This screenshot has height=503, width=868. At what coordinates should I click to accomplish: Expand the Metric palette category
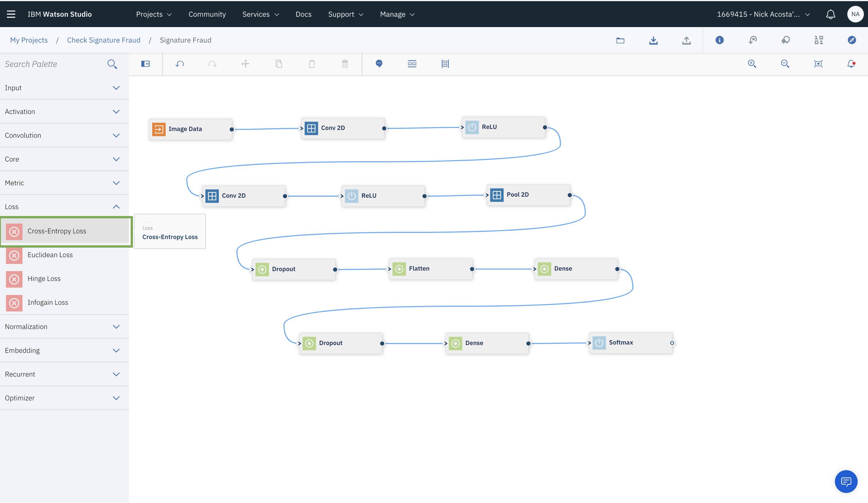pyautogui.click(x=64, y=183)
